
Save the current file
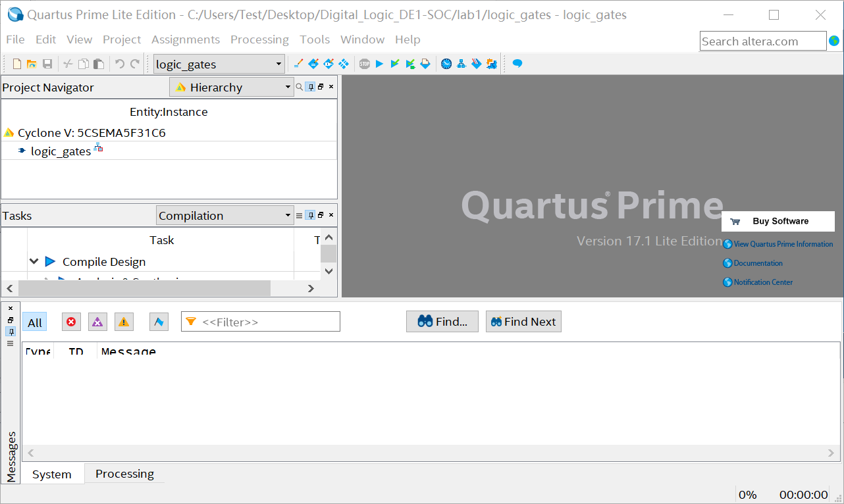(47, 64)
